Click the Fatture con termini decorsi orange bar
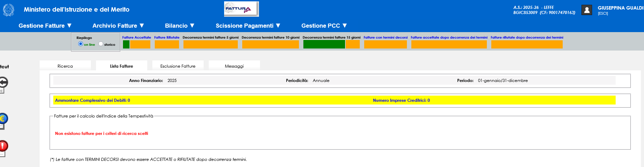 (x=385, y=44)
